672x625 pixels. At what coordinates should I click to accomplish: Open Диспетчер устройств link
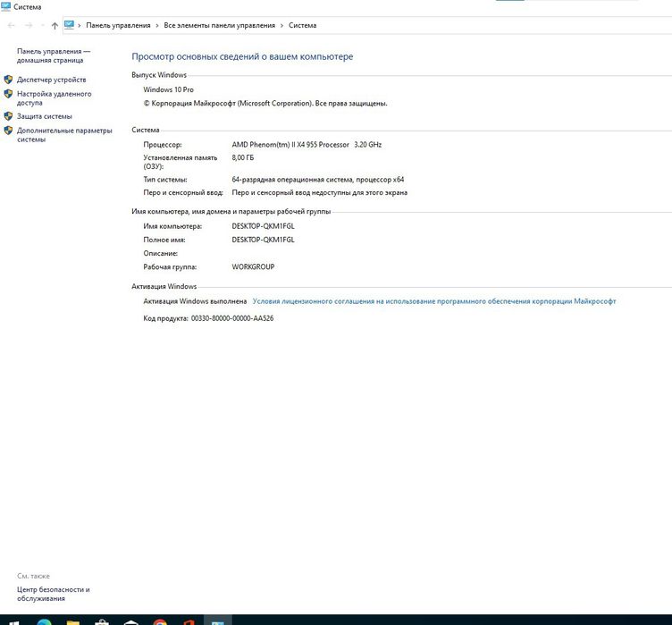(x=52, y=80)
